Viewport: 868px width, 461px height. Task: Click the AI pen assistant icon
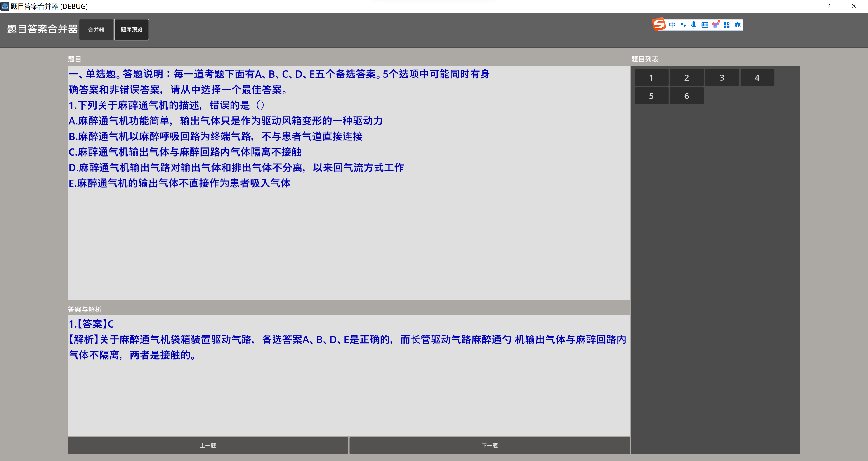click(737, 25)
